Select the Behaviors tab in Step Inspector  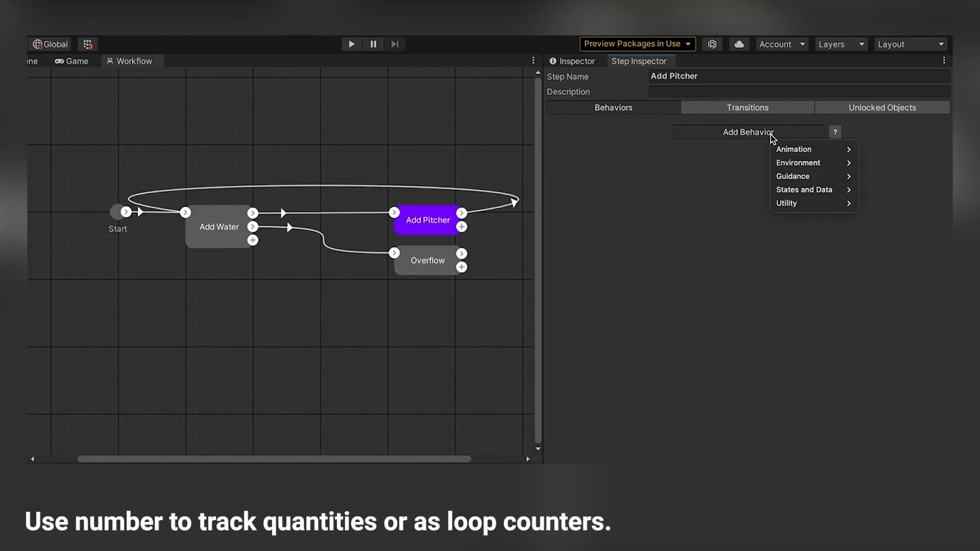[x=613, y=108]
